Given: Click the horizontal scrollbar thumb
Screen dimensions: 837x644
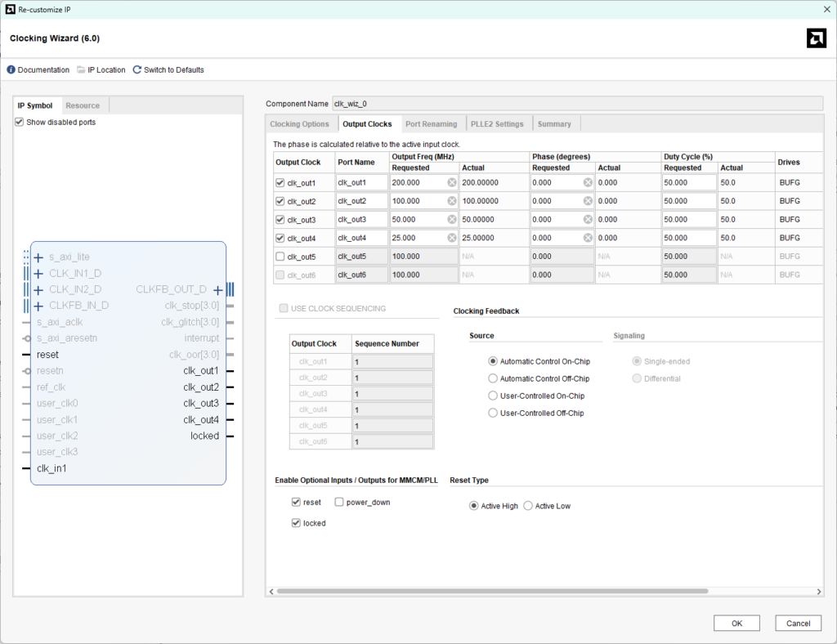Looking at the screenshot, I should click(492, 591).
